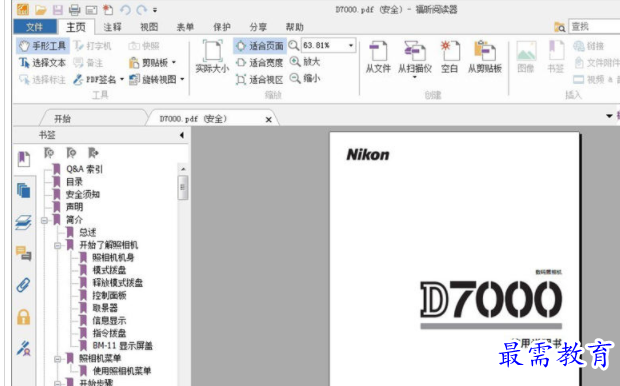This screenshot has height=386, width=620.
Task: Open the 模式拨盘 bookmark
Action: pos(109,270)
